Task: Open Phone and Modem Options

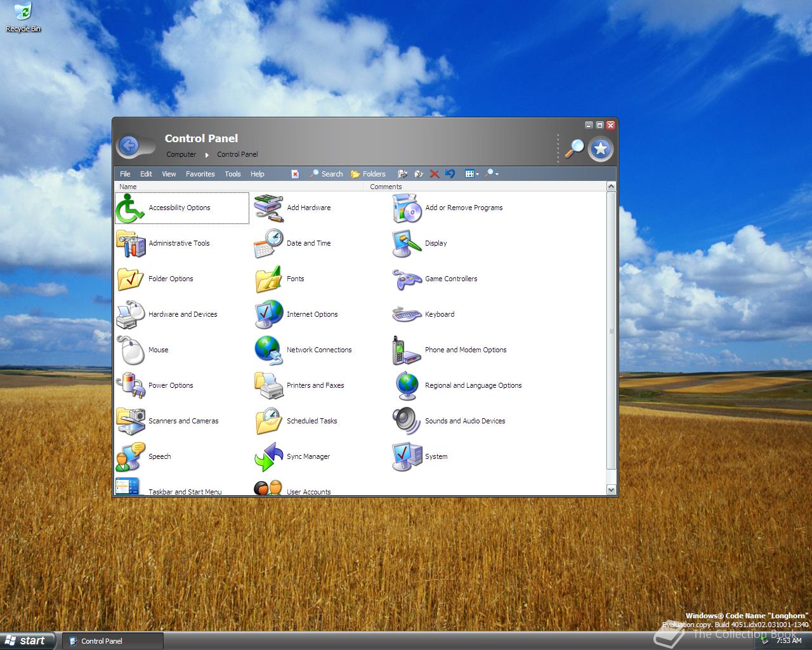Action: coord(450,350)
